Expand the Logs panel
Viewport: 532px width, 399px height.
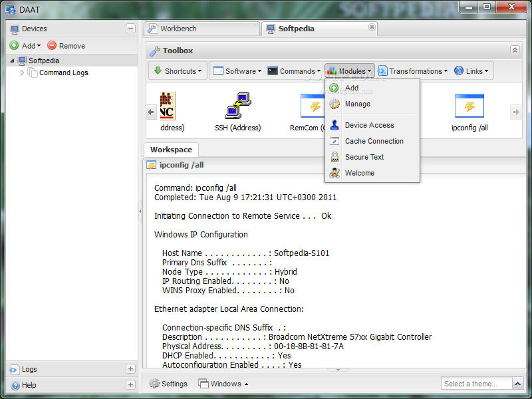pos(130,369)
